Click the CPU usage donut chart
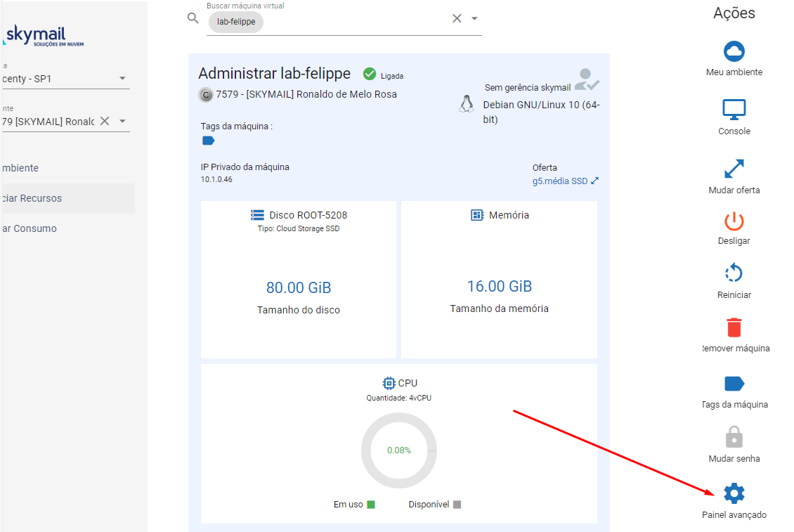Screen dimensions: 794x532 399,450
